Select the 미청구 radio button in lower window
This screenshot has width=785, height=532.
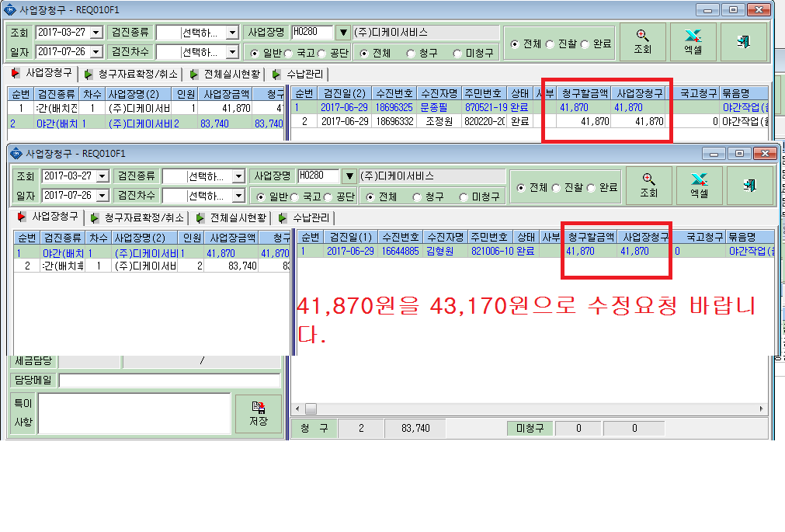coord(463,196)
